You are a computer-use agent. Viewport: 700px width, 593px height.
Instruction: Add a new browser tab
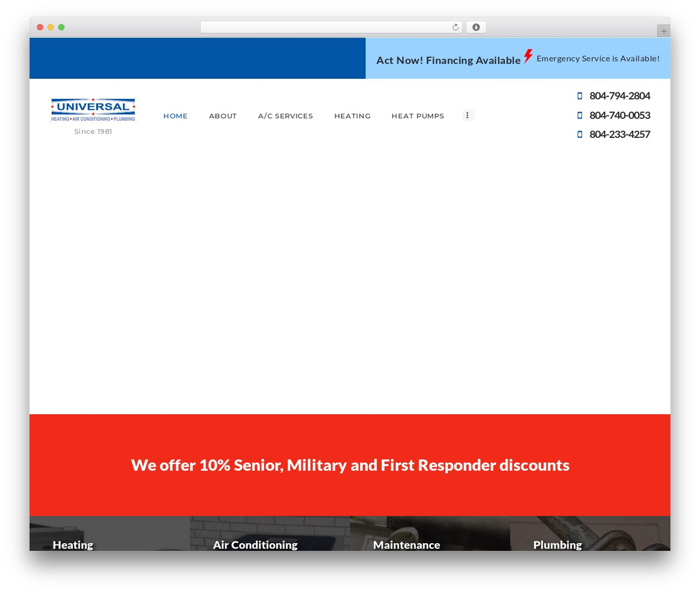coord(663,31)
